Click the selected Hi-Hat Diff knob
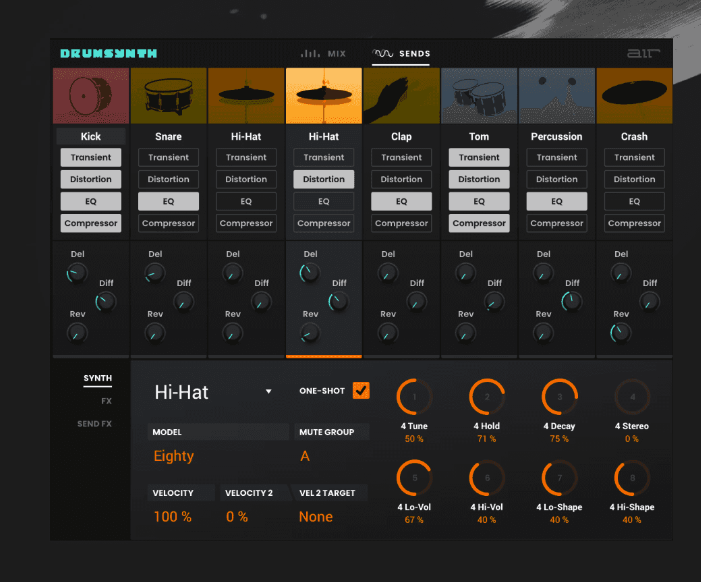Image resolution: width=701 pixels, height=582 pixels. tap(339, 302)
